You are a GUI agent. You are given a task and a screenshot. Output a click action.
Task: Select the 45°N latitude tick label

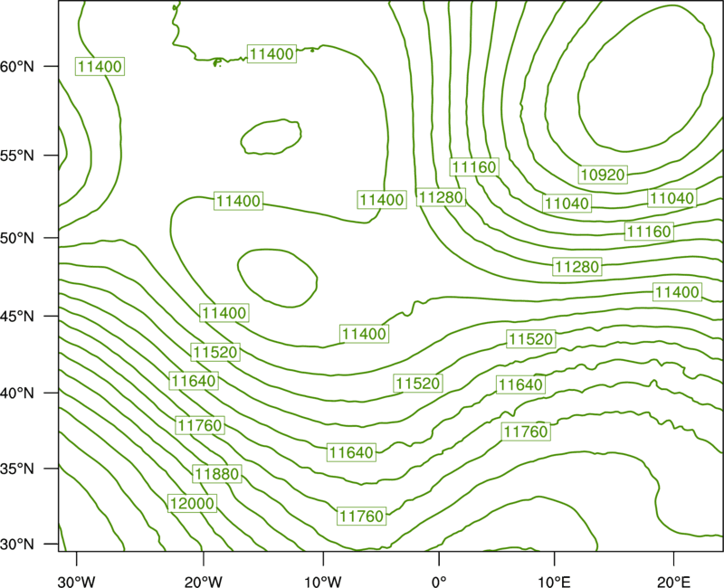coord(17,316)
